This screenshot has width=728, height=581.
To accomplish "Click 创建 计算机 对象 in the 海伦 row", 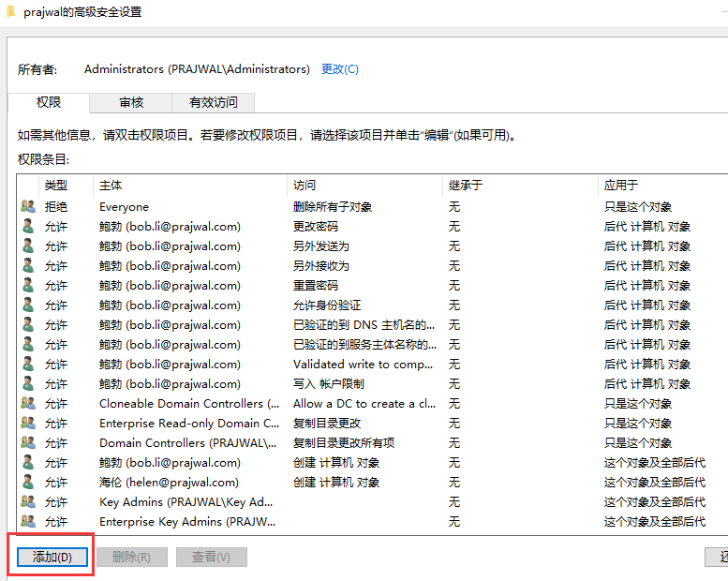I will (336, 483).
